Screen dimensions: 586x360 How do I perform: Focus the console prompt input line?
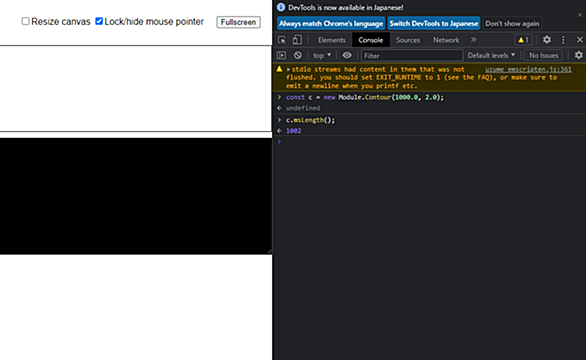(430, 142)
